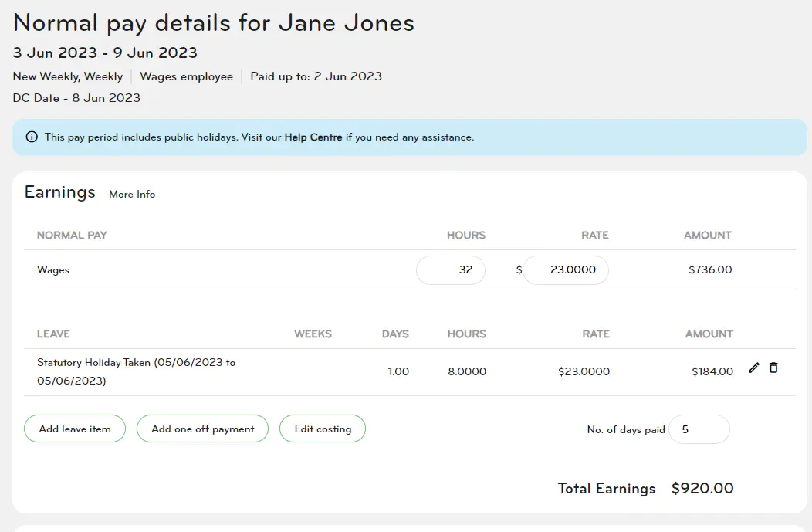Click the Wages rate input field
This screenshot has width=812, height=532.
(566, 269)
